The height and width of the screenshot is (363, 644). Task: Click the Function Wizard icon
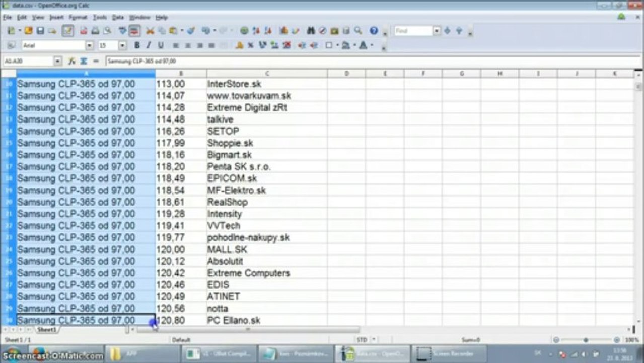coord(71,61)
